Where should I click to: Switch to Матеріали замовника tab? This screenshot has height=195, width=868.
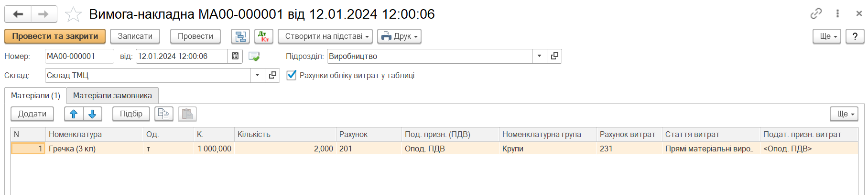112,96
